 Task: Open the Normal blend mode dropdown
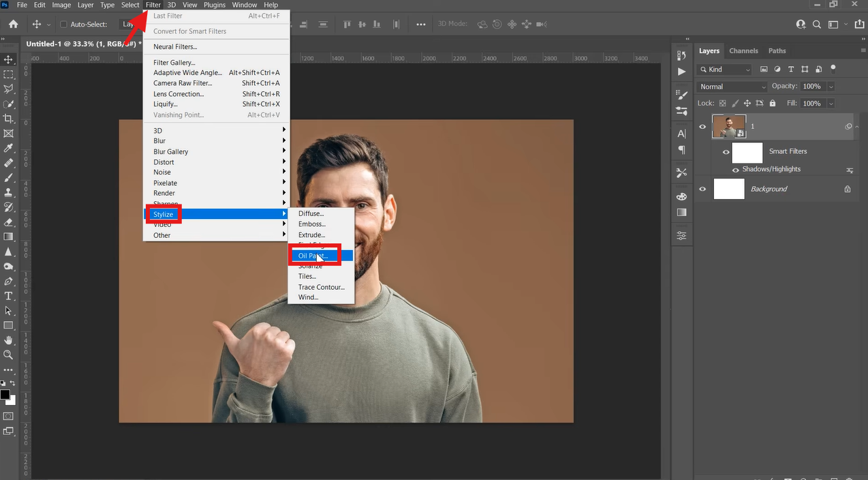point(732,87)
